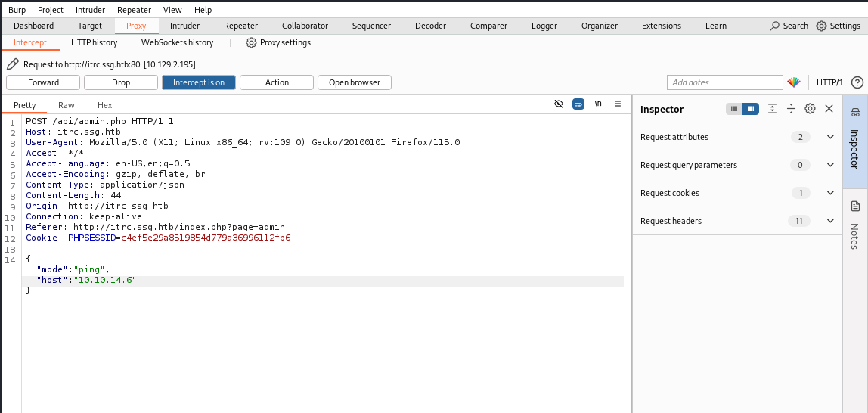Open the Repeater menu in menu bar

pyautogui.click(x=135, y=10)
